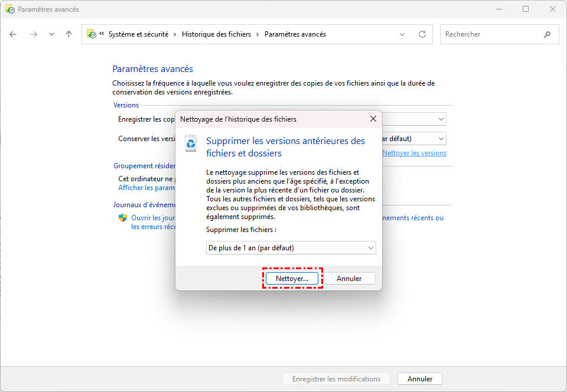Screen dimensions: 567x392
Task: Close the Nettoyage de l'historique dialog
Action: pyautogui.click(x=373, y=119)
